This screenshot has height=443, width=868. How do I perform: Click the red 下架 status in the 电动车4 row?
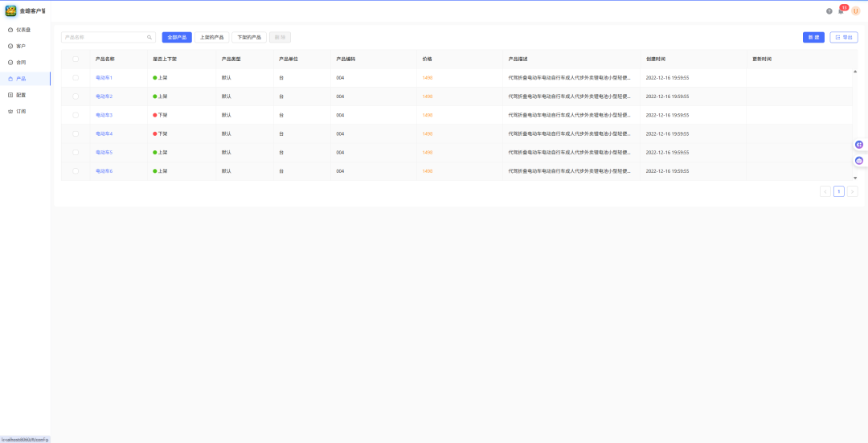pos(160,134)
